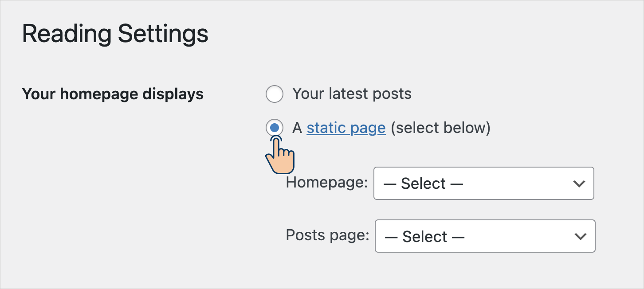
Task: Open the Posts page select dropdown
Action: click(485, 236)
